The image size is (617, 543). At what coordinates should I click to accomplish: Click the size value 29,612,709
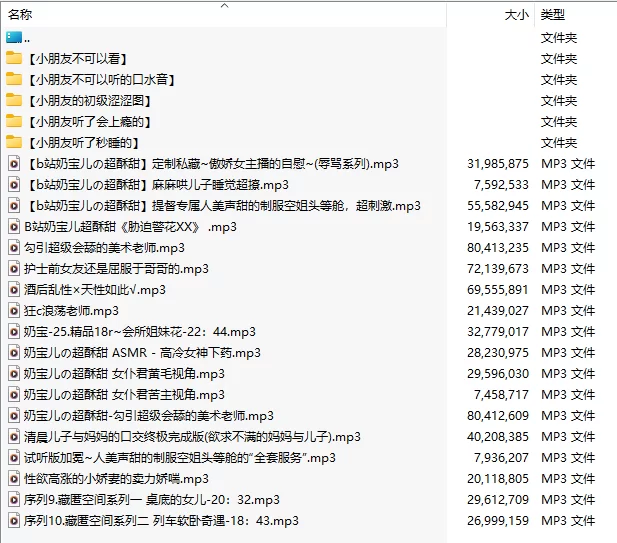tap(498, 500)
